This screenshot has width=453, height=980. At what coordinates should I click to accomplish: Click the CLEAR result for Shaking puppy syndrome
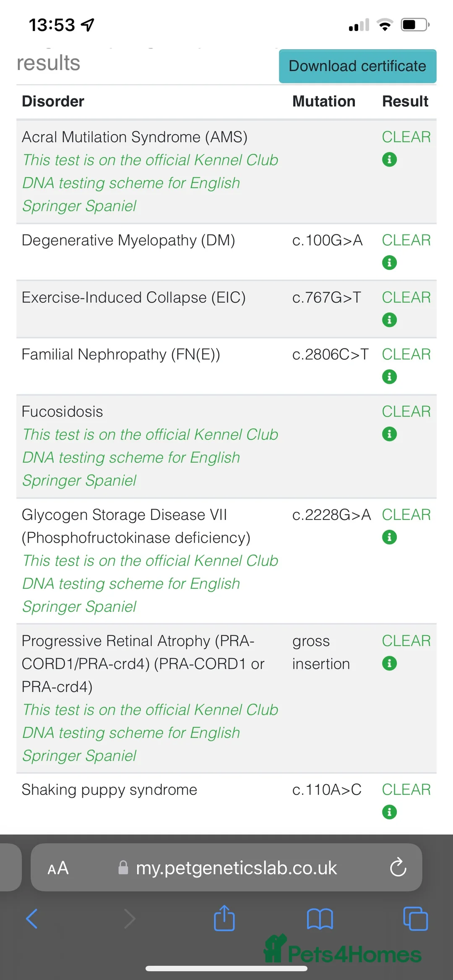pos(406,790)
